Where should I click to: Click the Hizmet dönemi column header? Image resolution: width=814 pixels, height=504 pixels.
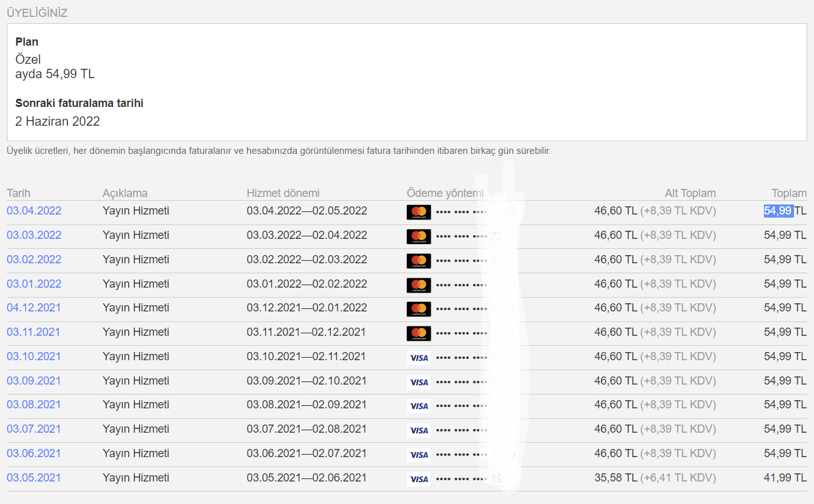(x=283, y=193)
